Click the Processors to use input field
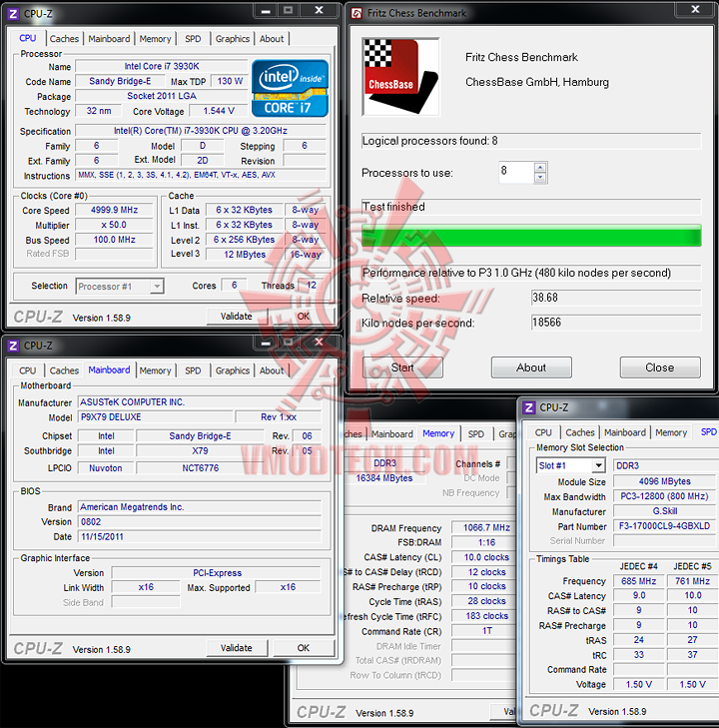The image size is (719, 728). [517, 172]
